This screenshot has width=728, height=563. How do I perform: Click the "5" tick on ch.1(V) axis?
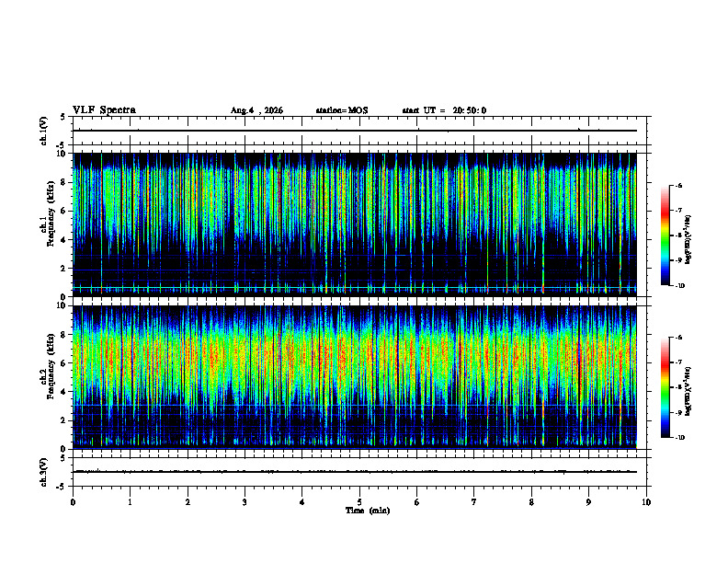[63, 117]
